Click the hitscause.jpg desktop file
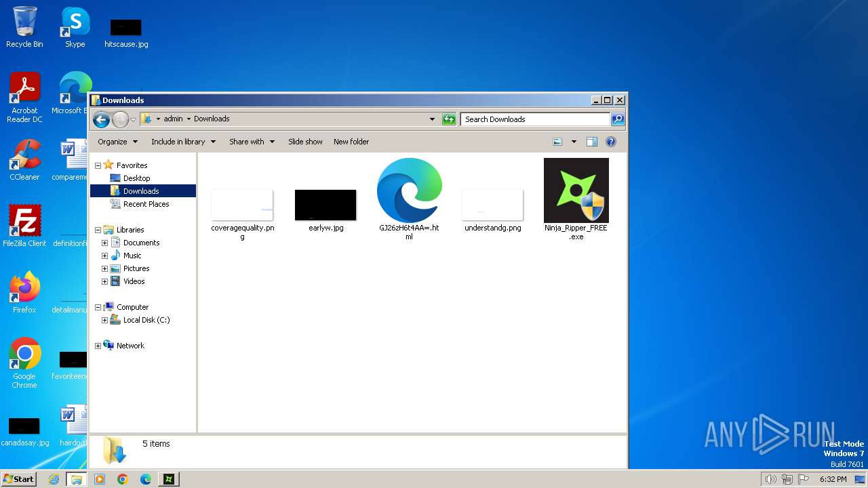 pos(126,33)
